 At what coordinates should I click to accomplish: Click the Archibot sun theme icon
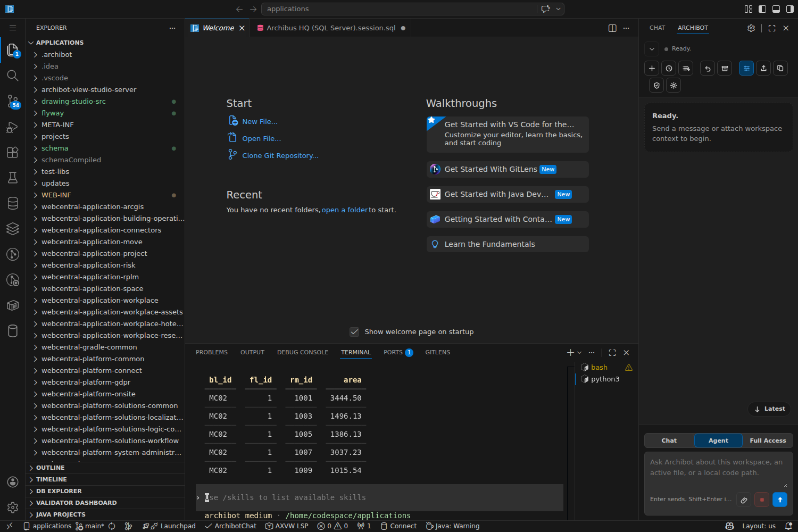[674, 85]
